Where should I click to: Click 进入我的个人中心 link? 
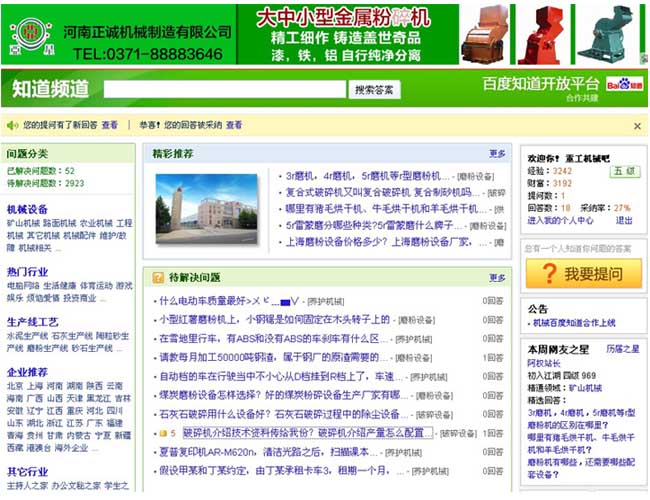tap(560, 221)
